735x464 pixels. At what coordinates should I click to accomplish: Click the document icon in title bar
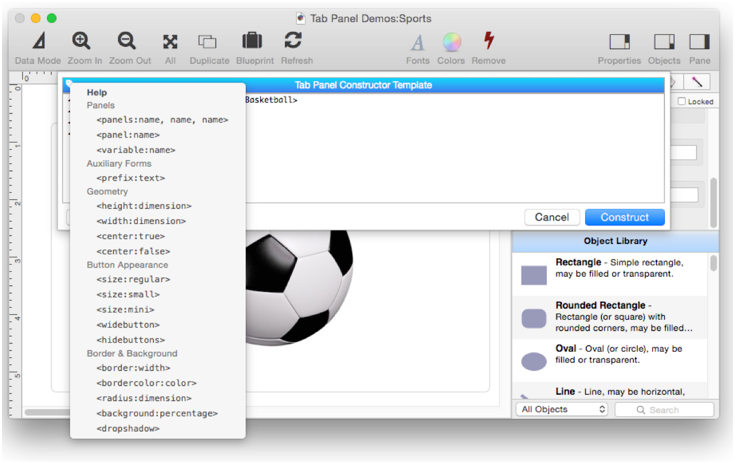tap(300, 18)
